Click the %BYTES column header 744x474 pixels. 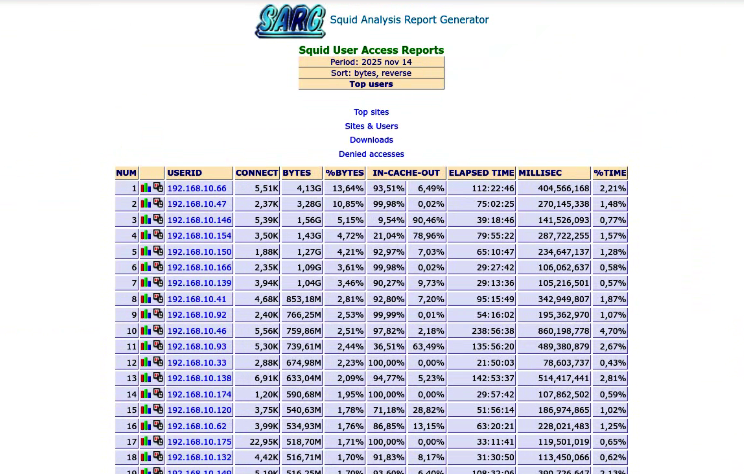tap(344, 173)
